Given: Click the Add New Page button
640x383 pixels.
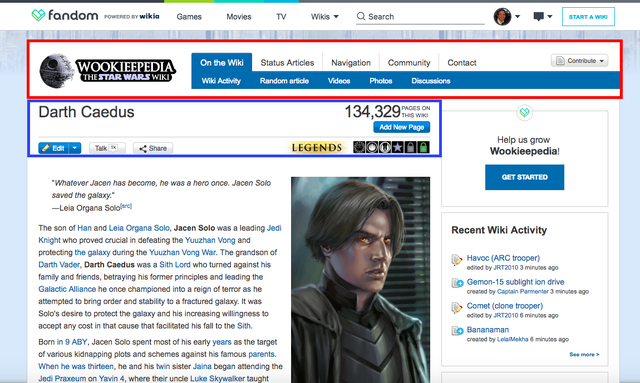Looking at the screenshot, I should coord(402,127).
